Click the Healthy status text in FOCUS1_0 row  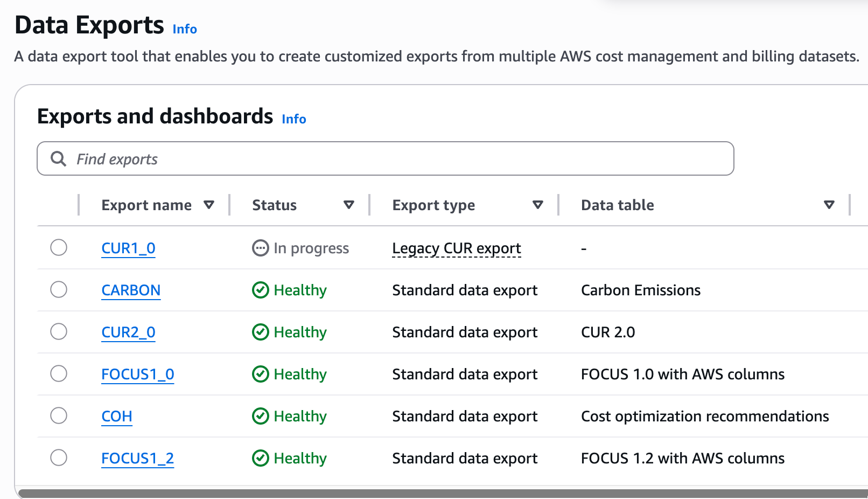pyautogui.click(x=300, y=375)
